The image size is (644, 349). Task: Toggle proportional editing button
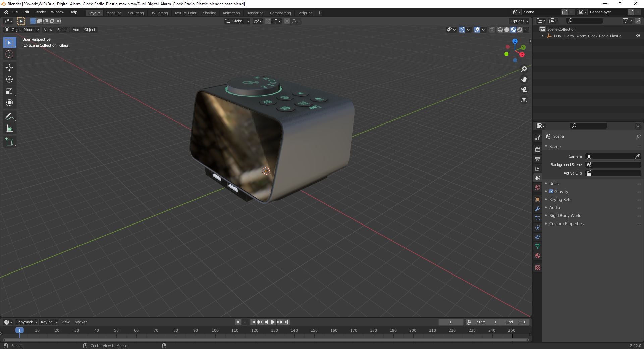287,21
